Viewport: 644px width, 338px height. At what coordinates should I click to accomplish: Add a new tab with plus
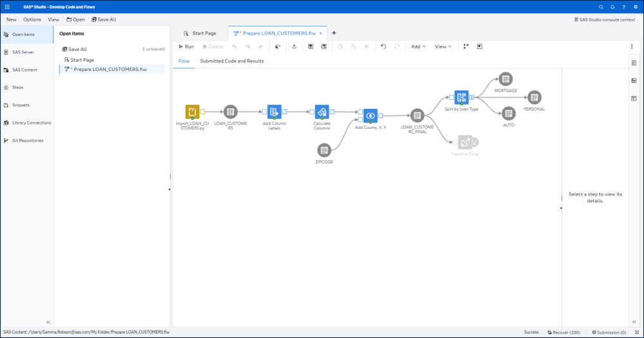(334, 33)
